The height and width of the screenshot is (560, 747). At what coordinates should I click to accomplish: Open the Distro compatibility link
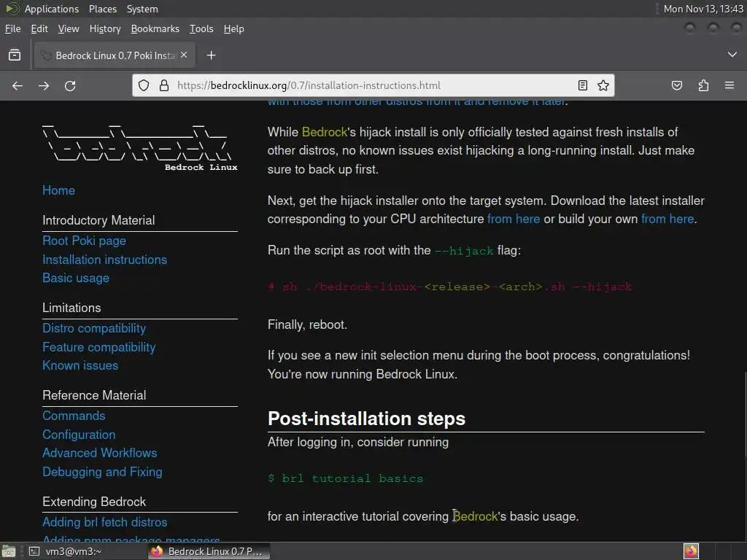[94, 329]
